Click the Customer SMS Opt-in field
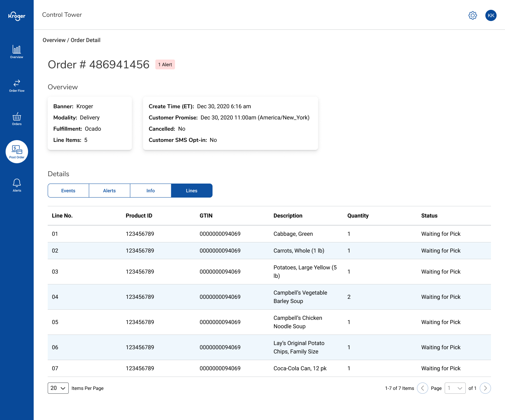 coord(183,140)
